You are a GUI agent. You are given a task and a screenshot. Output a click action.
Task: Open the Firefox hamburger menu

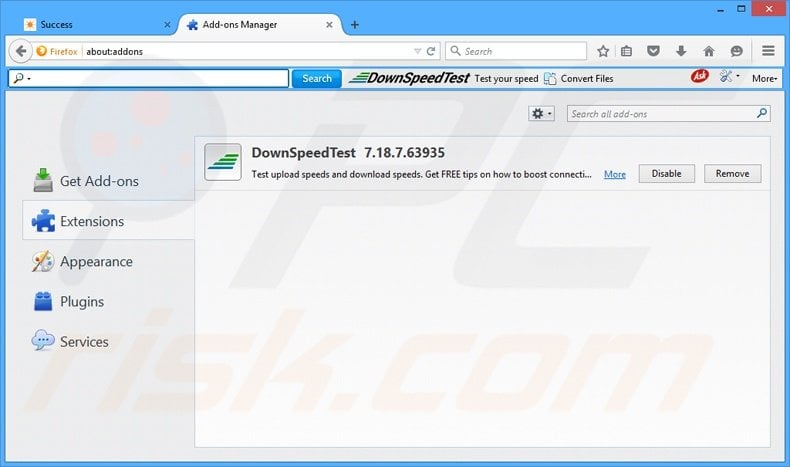pos(768,50)
